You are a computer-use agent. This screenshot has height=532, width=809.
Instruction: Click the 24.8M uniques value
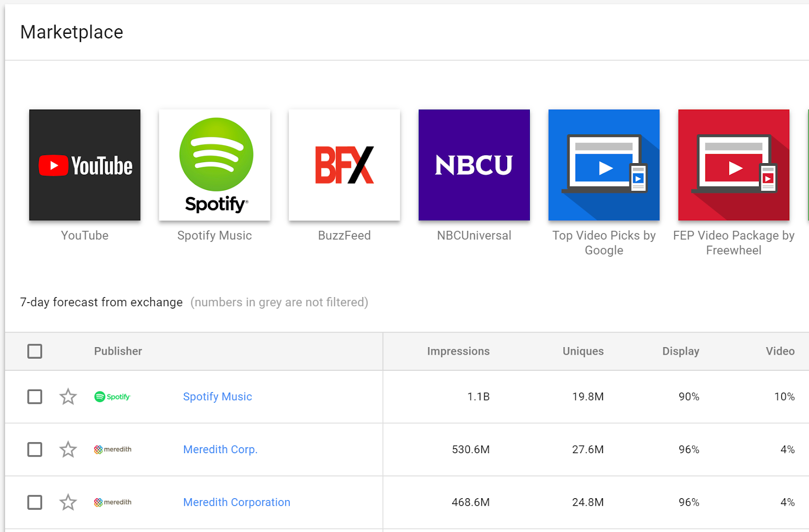pos(588,502)
